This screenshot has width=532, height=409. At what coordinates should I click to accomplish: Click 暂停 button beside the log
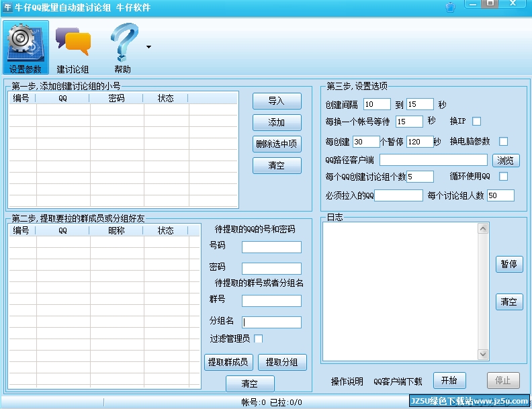click(x=509, y=264)
